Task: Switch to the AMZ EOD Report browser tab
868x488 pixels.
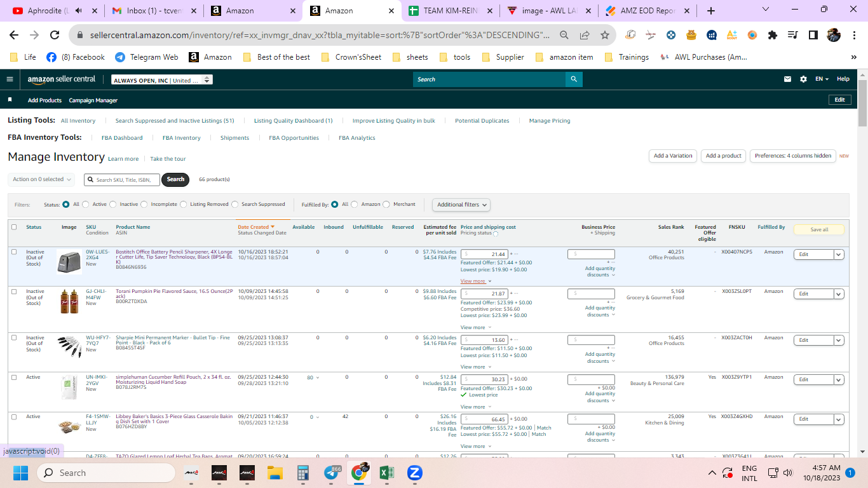Action: click(x=649, y=11)
